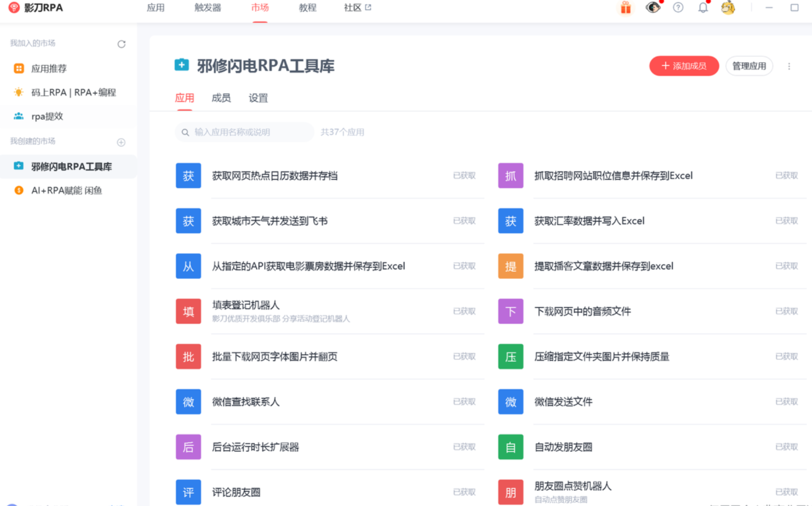Click the gift box icon in top bar

[626, 8]
